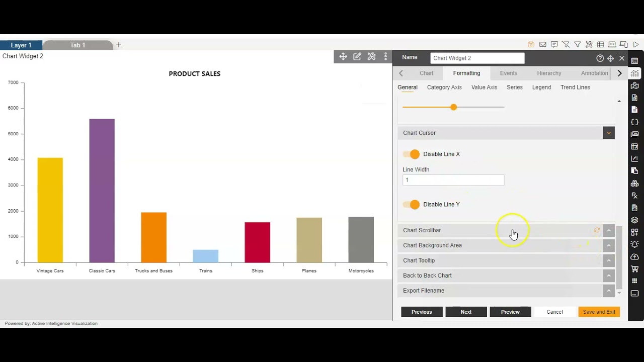Toggle the Disable Line X switch

click(x=411, y=154)
